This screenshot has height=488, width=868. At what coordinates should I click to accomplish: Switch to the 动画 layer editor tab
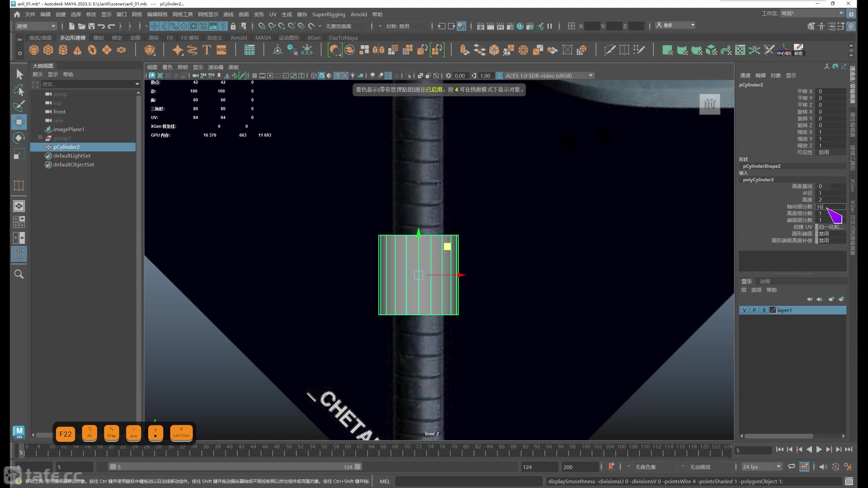click(765, 281)
